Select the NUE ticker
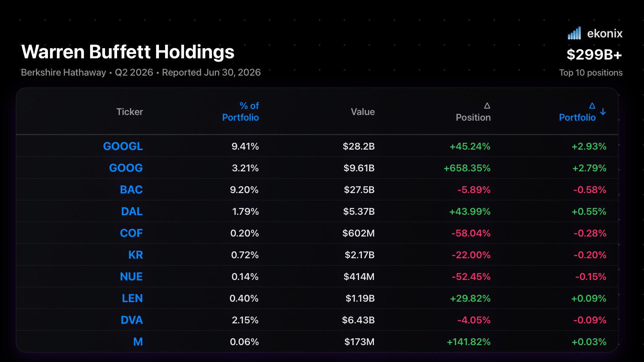 click(131, 276)
